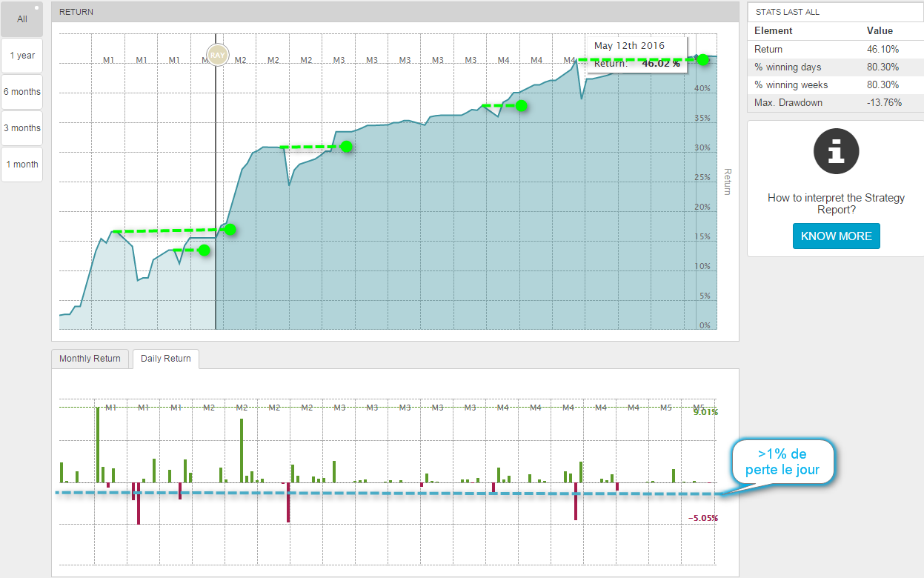Select the All time range

pos(22,19)
